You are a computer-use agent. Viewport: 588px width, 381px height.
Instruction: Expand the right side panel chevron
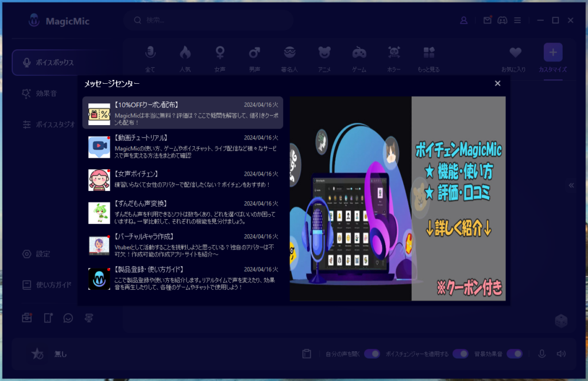click(x=571, y=185)
